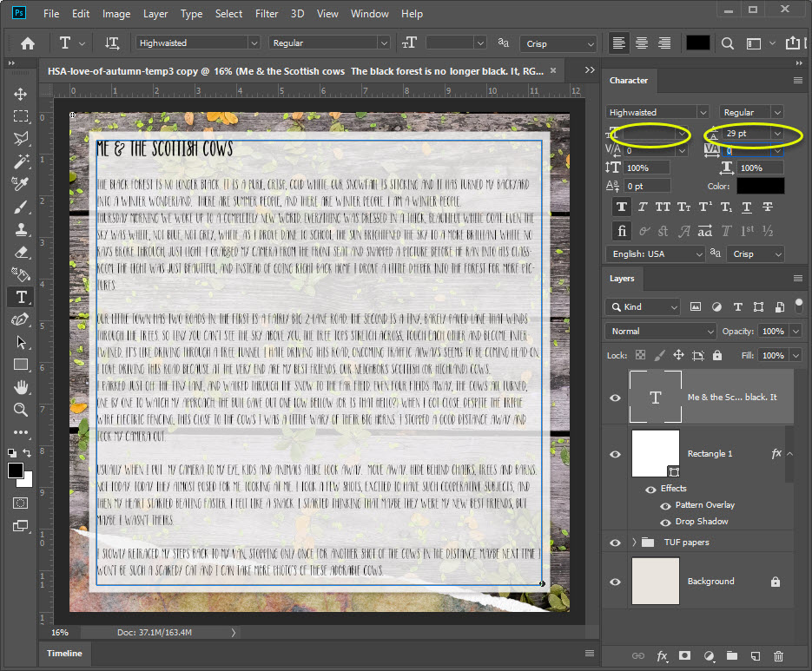
Task: Open the English: USA language dropdown
Action: pyautogui.click(x=655, y=253)
